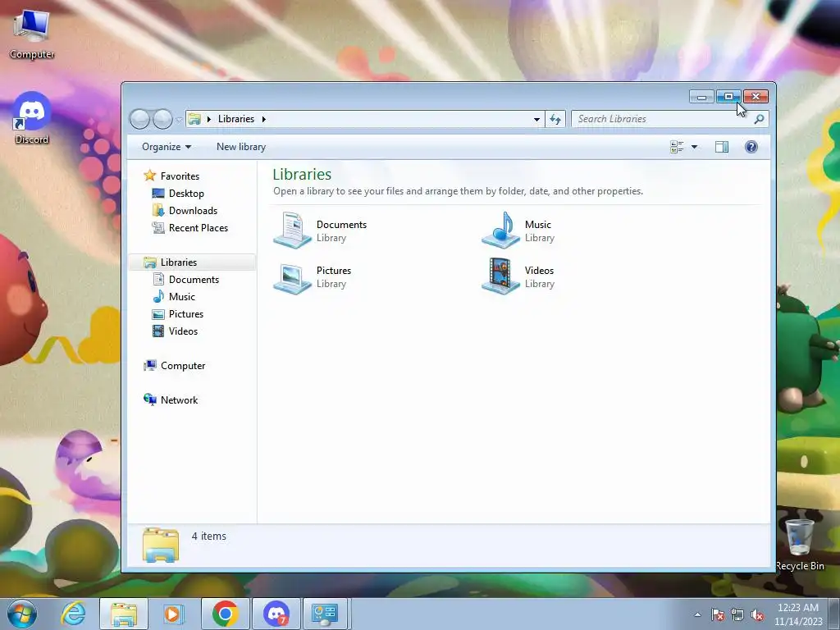This screenshot has height=630, width=840.
Task: Launch Internet Explorer from taskbar
Action: coord(73,614)
